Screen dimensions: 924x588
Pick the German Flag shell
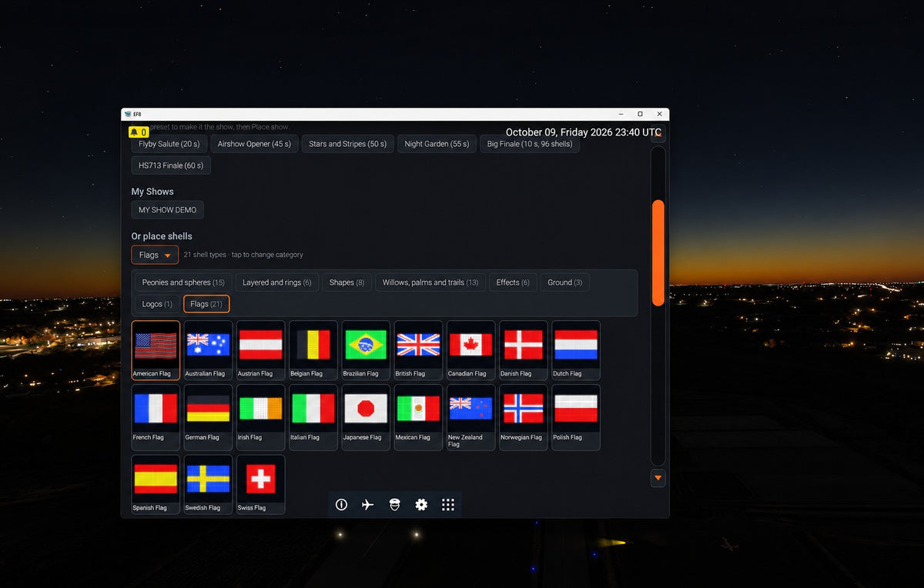[208, 417]
